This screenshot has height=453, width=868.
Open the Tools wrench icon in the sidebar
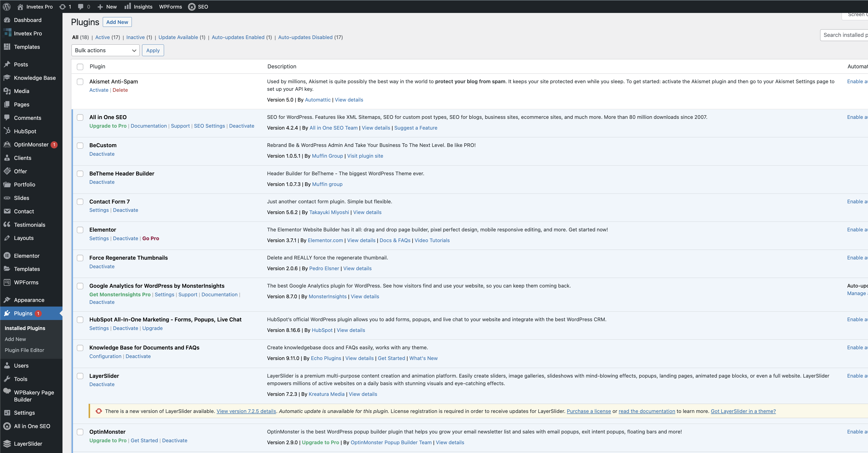pos(7,379)
